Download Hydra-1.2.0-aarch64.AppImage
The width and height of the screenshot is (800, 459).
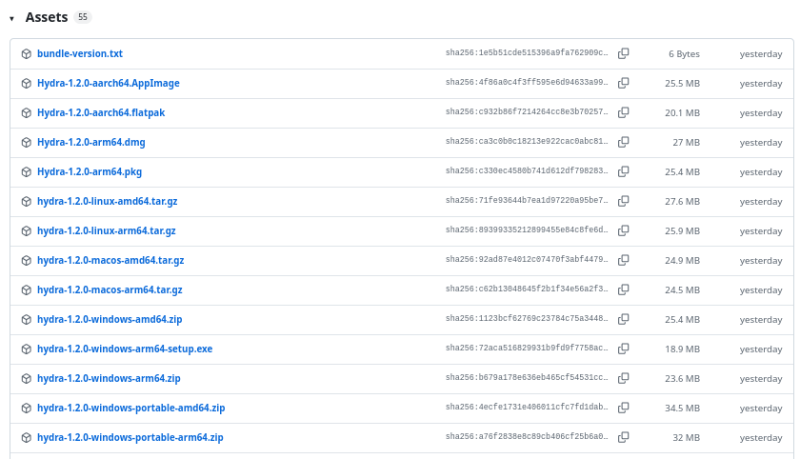(x=108, y=83)
